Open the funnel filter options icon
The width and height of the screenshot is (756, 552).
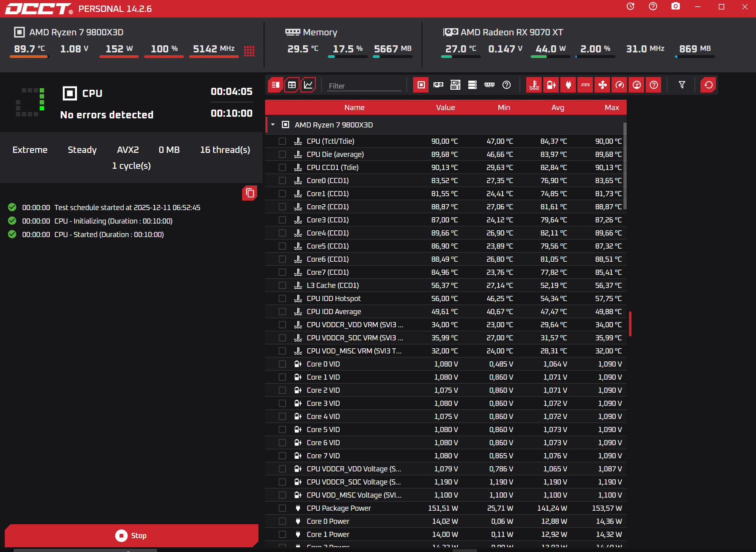tap(682, 85)
